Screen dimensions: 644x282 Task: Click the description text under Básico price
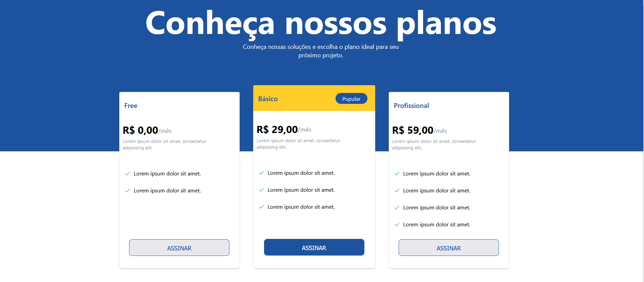tap(298, 144)
